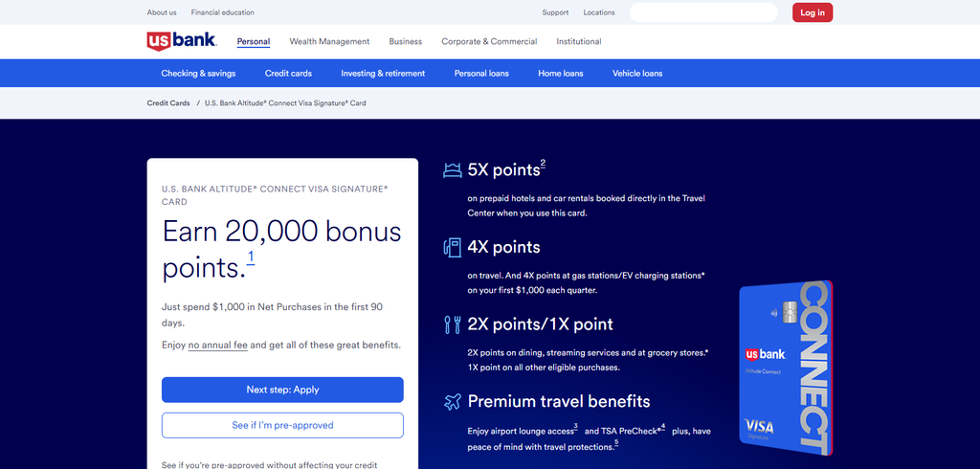This screenshot has height=469, width=980.
Task: Click Credit Cards breadcrumb link
Action: click(168, 103)
